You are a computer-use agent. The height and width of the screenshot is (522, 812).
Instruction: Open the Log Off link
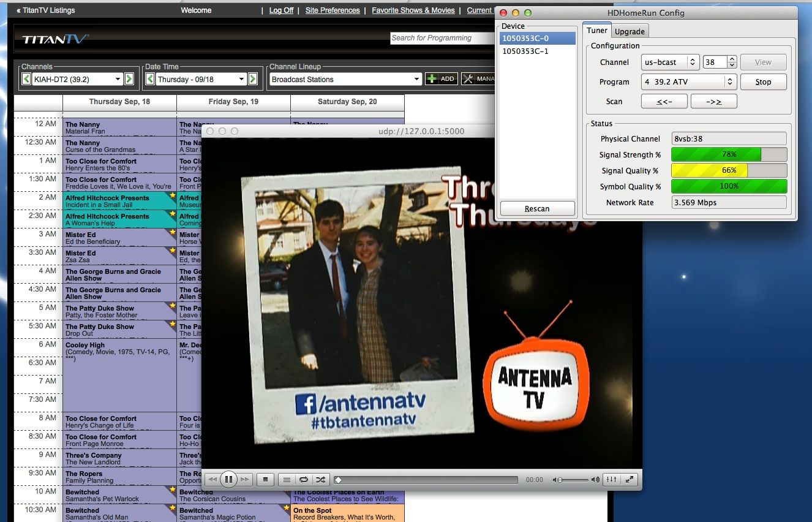coord(281,10)
